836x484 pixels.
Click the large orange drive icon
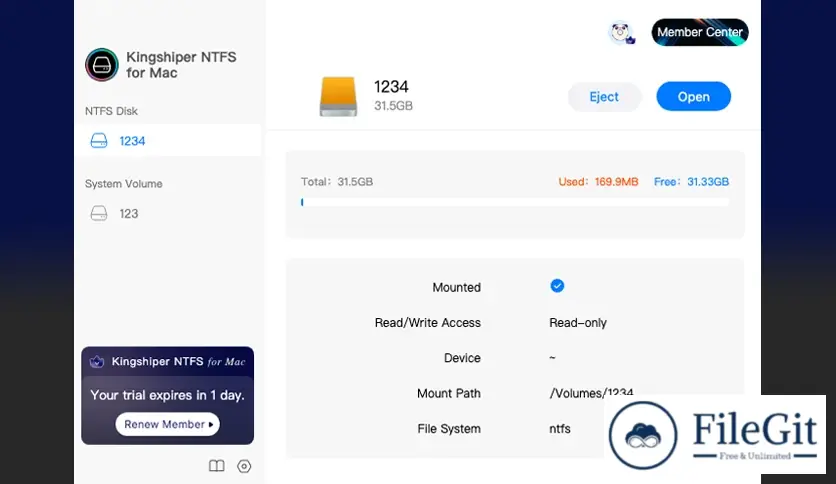pos(337,96)
